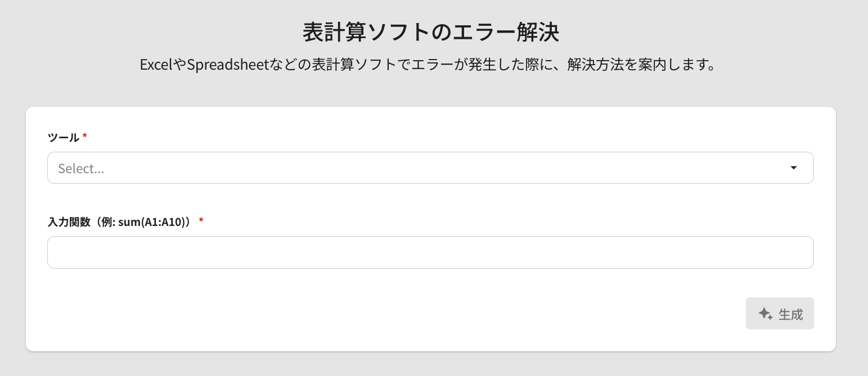Viewport: 868px width, 376px height.
Task: Click the sparkle icon on the 生成 button
Action: click(x=765, y=314)
